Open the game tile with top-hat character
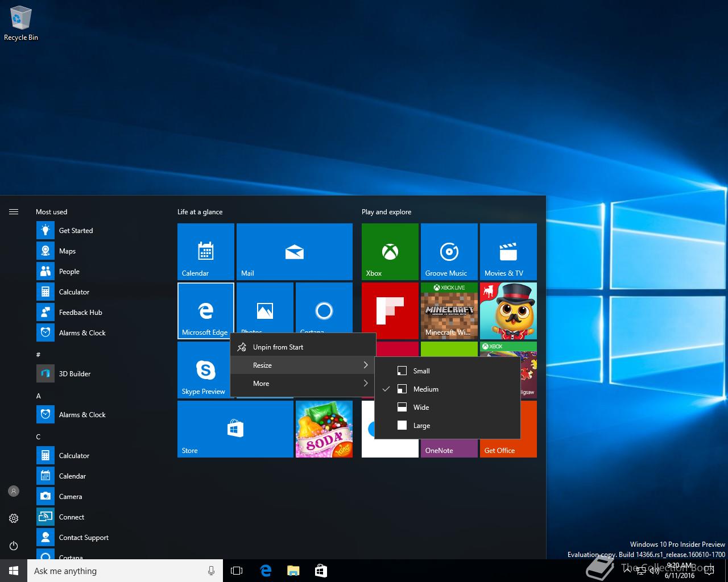 (x=508, y=310)
